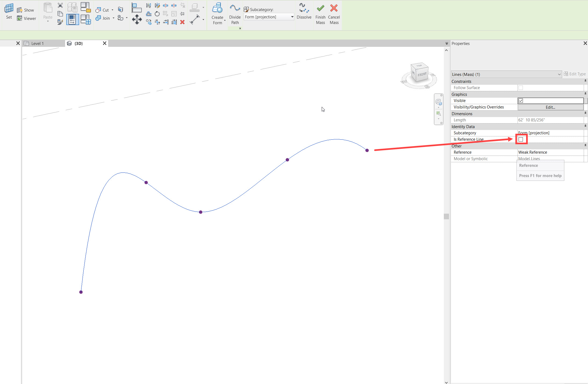Activate the Move tool arrows icon
The width and height of the screenshot is (588, 384).
click(x=137, y=19)
